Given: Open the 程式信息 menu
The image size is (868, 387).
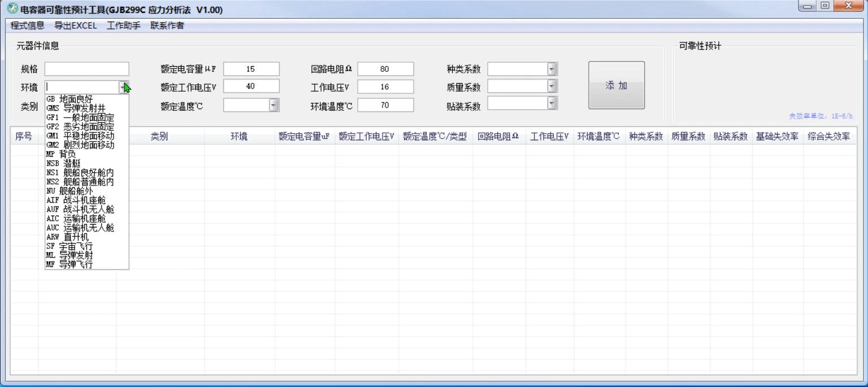Looking at the screenshot, I should click(28, 25).
